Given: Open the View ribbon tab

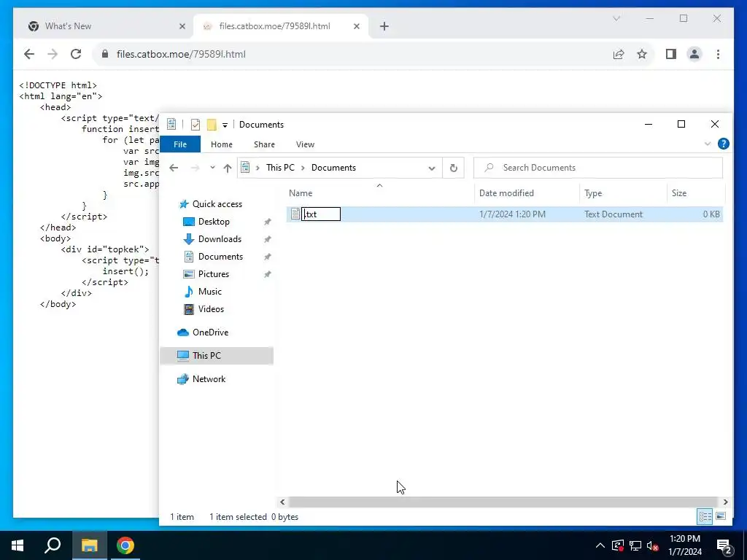Looking at the screenshot, I should (x=305, y=144).
